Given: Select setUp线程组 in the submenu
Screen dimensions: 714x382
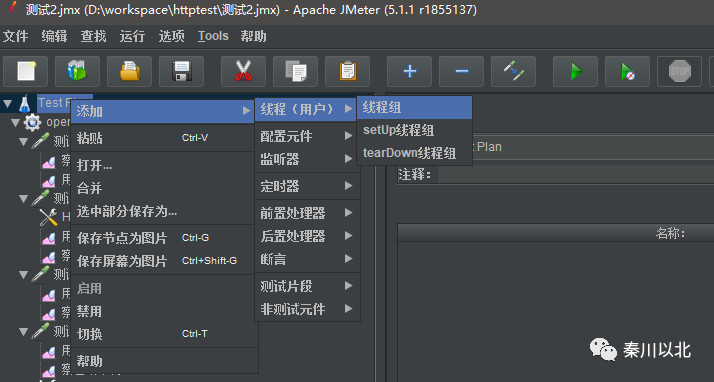Looking at the screenshot, I should (414, 130).
